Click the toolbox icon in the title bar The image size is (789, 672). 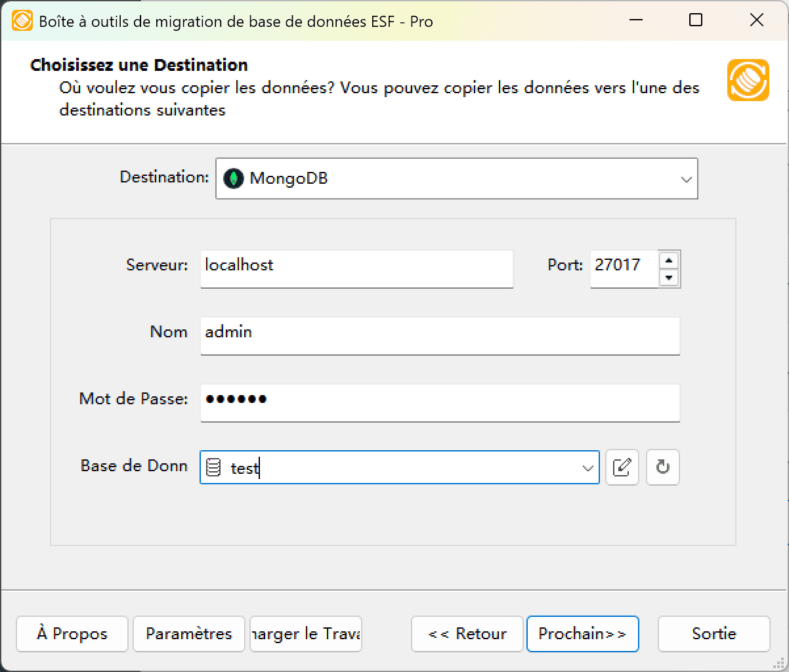point(22,20)
